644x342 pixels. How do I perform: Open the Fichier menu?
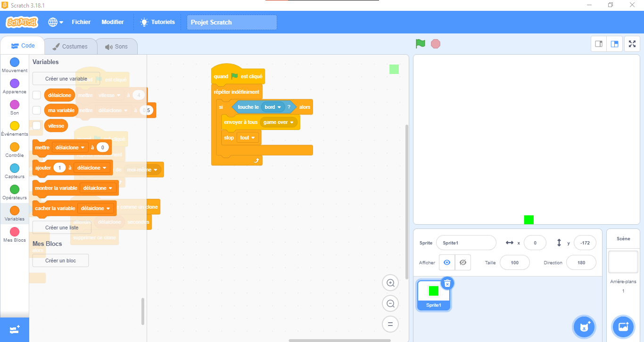pos(81,22)
